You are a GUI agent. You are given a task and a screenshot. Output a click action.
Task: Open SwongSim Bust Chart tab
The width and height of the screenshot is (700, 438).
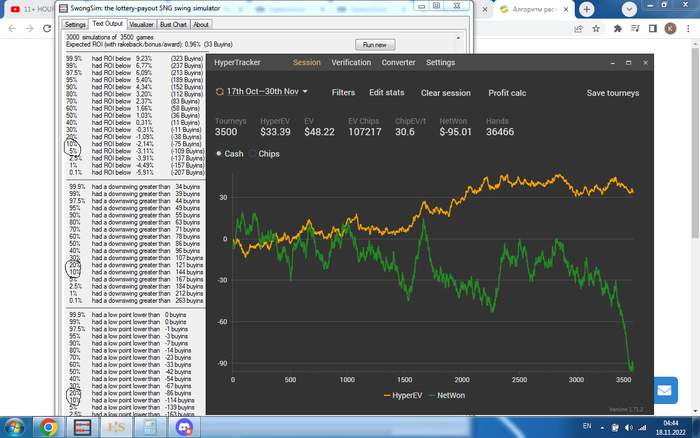[x=173, y=25]
